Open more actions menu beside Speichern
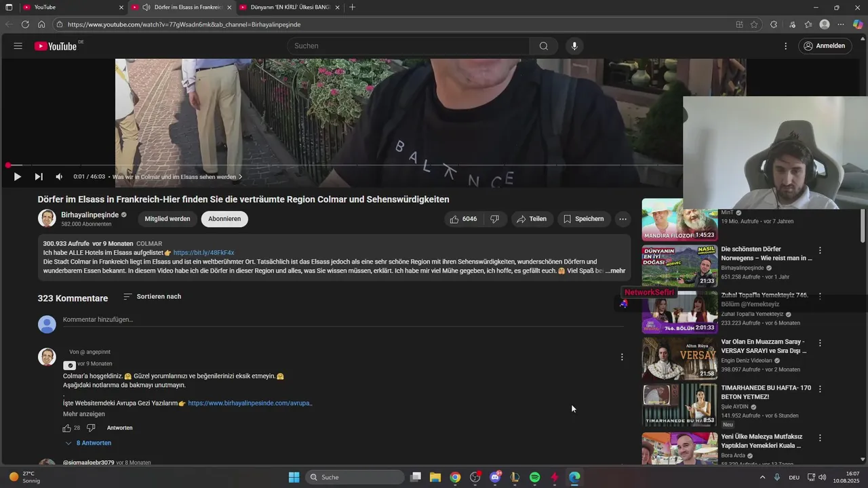 [623, 219]
